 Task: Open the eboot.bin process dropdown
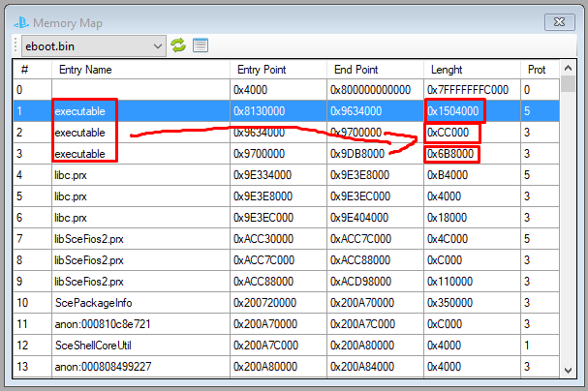tap(94, 46)
